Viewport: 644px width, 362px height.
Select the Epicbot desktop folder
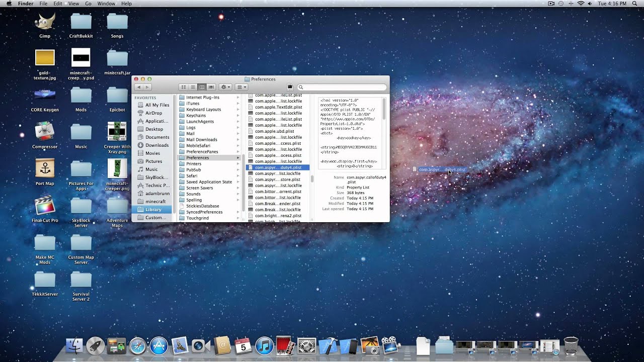(117, 95)
